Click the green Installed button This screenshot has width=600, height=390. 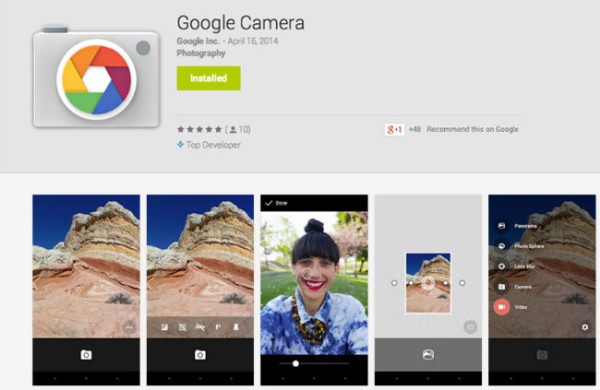pos(209,78)
